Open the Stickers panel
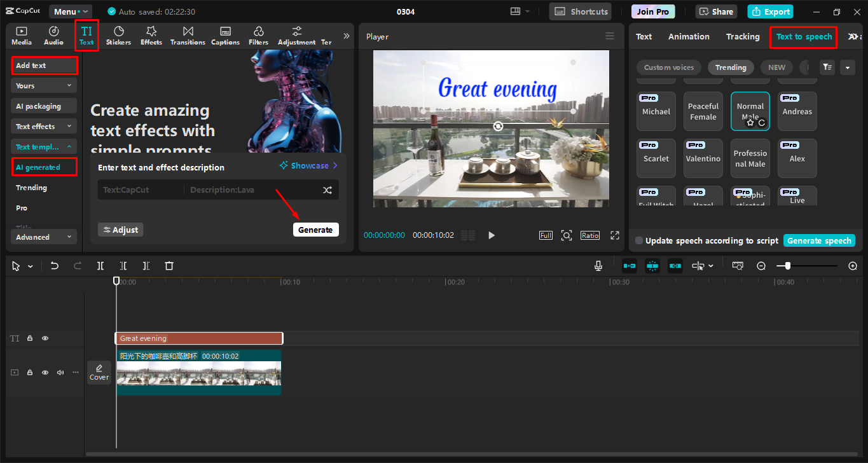This screenshot has width=868, height=463. click(118, 35)
